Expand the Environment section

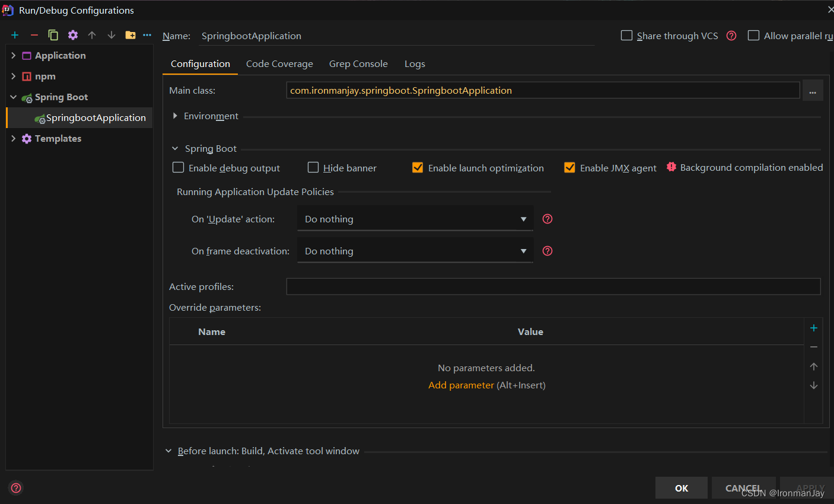pyautogui.click(x=175, y=116)
